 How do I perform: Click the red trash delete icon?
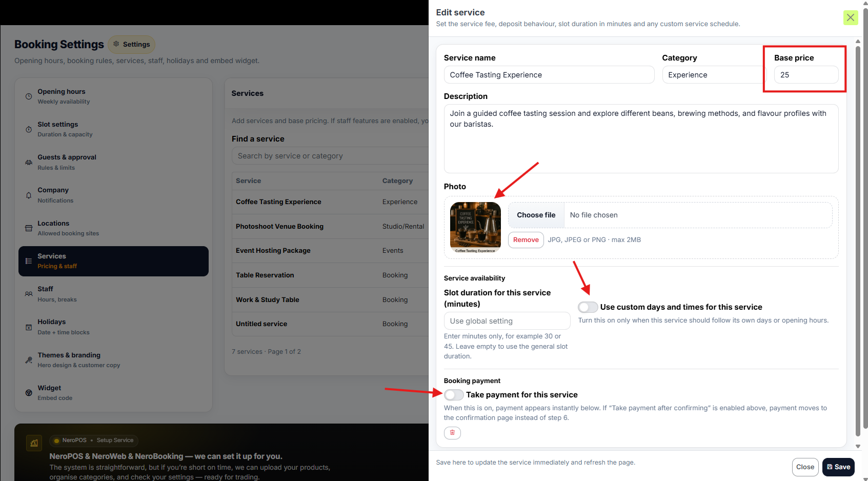pos(452,433)
